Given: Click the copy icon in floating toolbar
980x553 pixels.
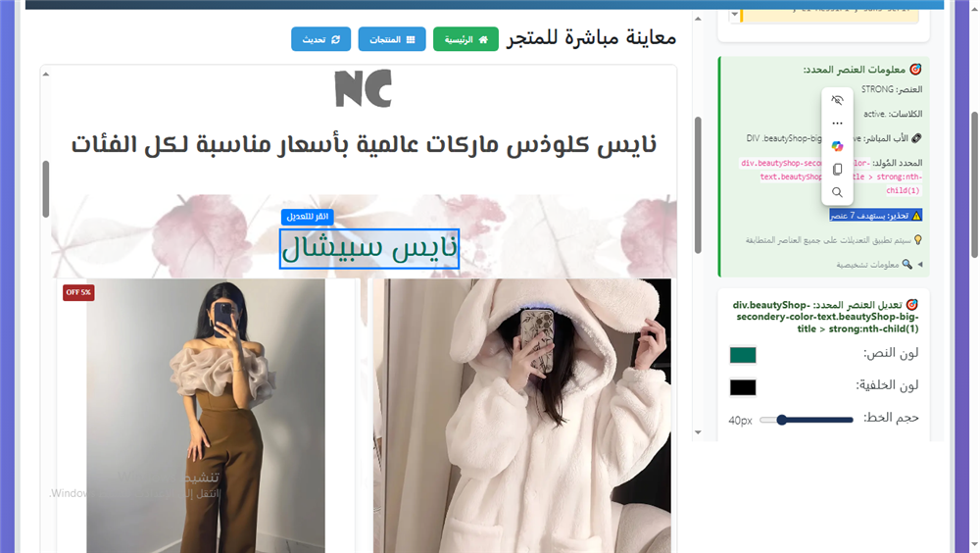Looking at the screenshot, I should click(837, 170).
